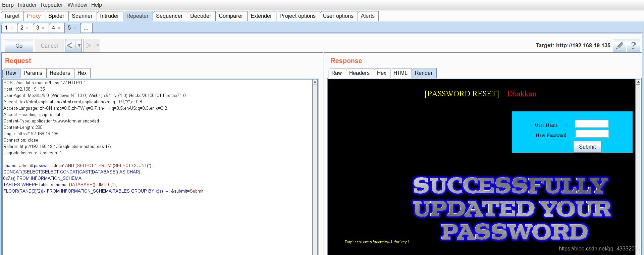The height and width of the screenshot is (255, 644).
Task: Show the response Render view
Action: 424,73
